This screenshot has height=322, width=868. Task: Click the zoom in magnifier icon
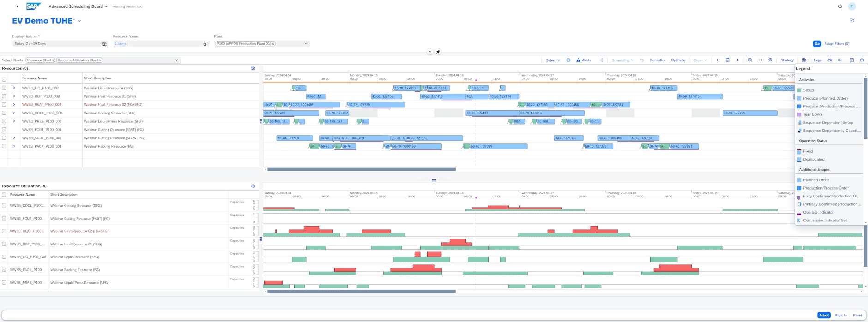click(770, 60)
